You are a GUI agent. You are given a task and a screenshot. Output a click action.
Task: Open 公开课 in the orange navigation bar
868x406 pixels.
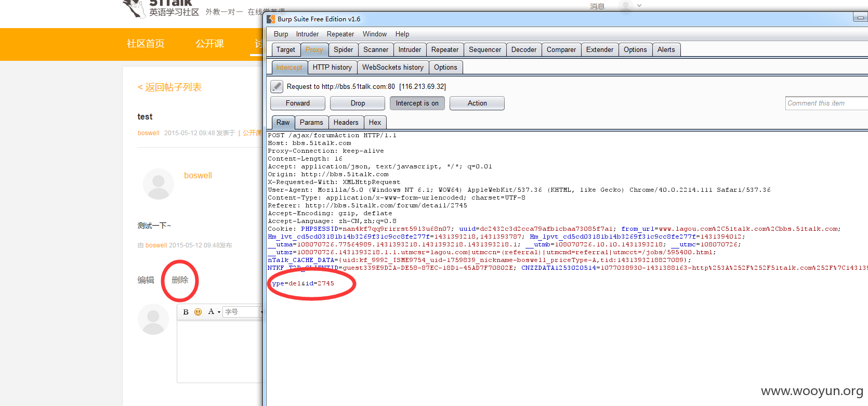(209, 44)
